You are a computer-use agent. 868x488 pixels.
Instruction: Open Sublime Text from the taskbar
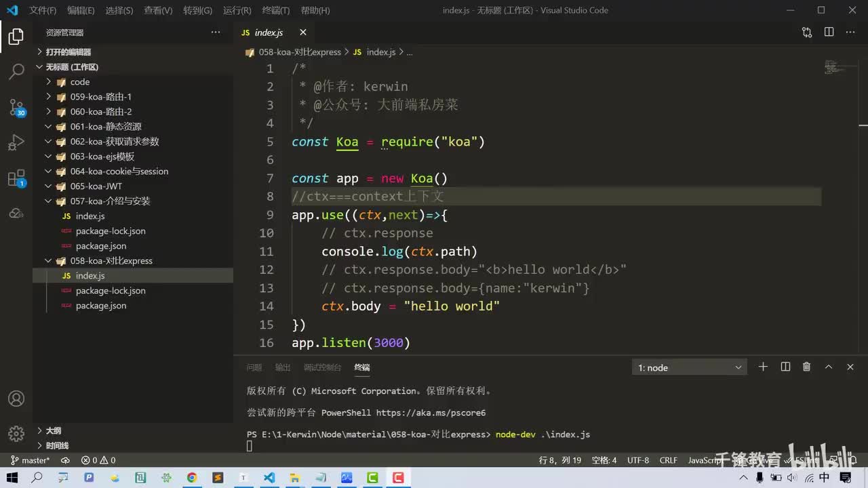click(x=218, y=478)
